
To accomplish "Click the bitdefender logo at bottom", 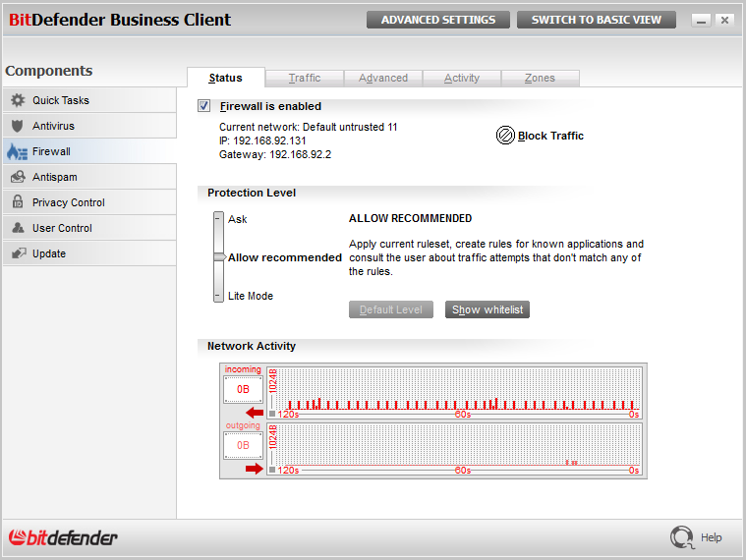I will pyautogui.click(x=63, y=537).
